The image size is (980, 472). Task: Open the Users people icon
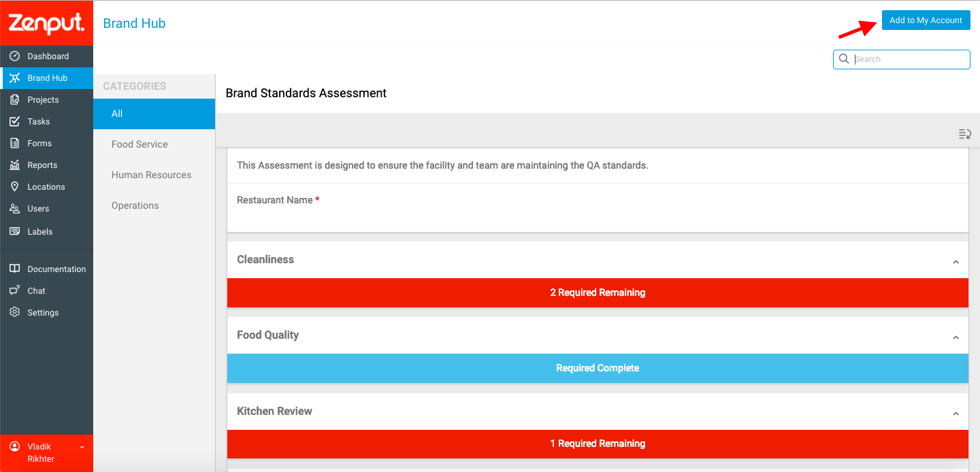(x=14, y=208)
